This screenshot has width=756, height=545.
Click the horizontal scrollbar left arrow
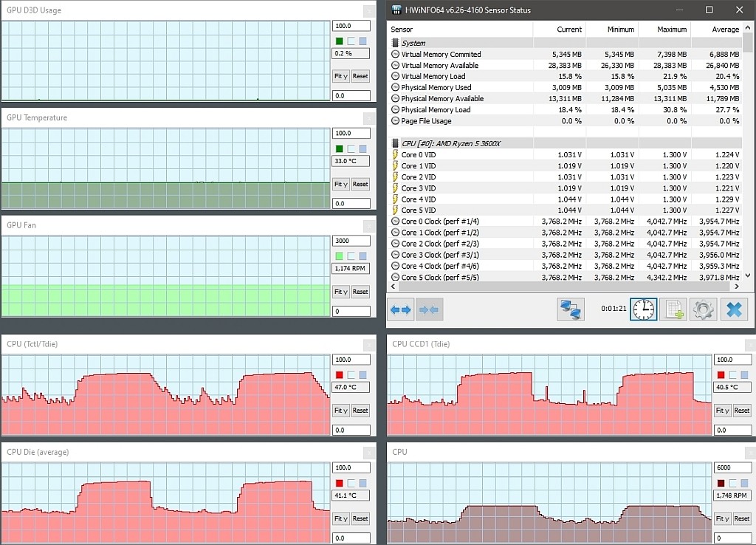(x=393, y=287)
